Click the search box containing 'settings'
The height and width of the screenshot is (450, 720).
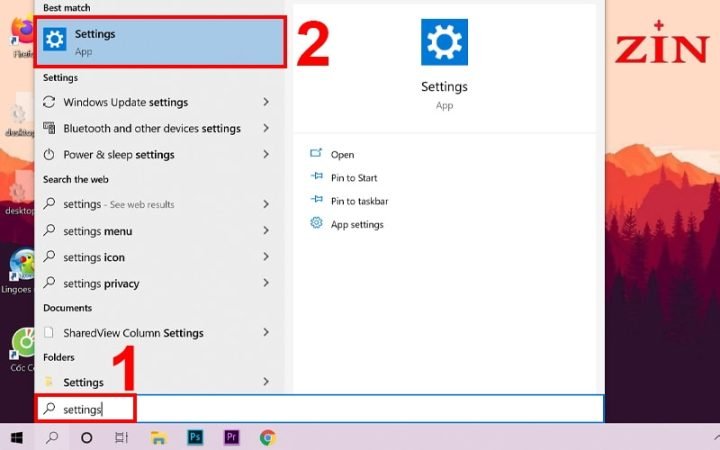click(320, 409)
